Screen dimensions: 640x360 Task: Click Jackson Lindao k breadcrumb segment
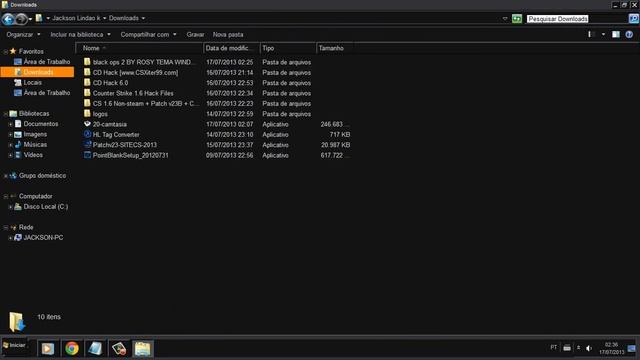click(76, 18)
